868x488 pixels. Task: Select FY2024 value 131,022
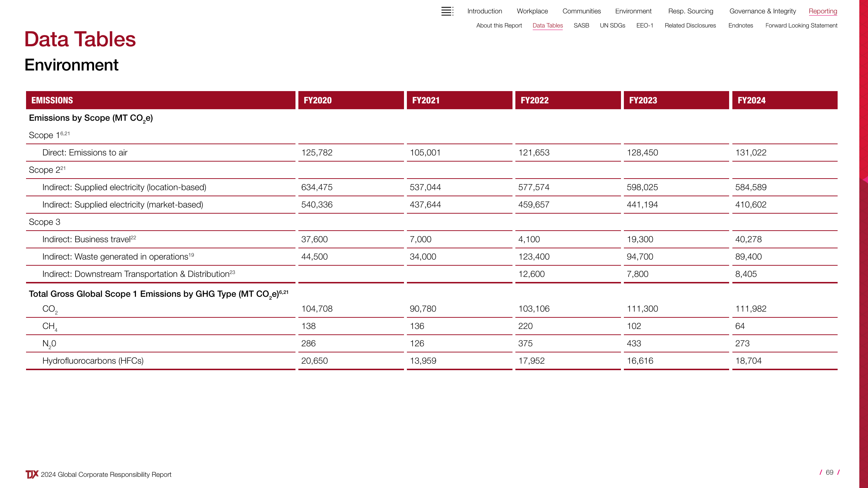point(751,153)
